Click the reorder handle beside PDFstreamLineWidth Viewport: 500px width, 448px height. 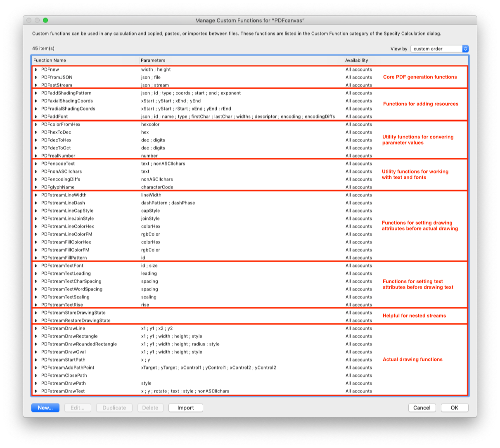(36, 195)
